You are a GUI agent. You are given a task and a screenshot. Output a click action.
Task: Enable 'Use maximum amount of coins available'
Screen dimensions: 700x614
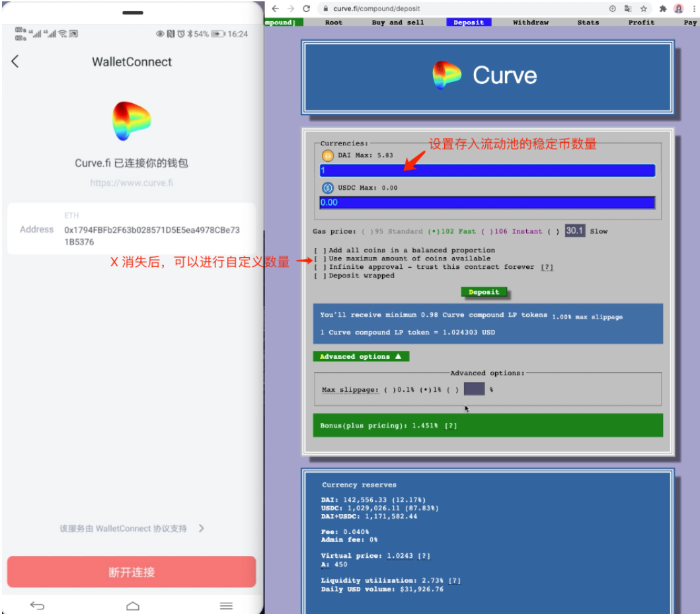(320, 258)
